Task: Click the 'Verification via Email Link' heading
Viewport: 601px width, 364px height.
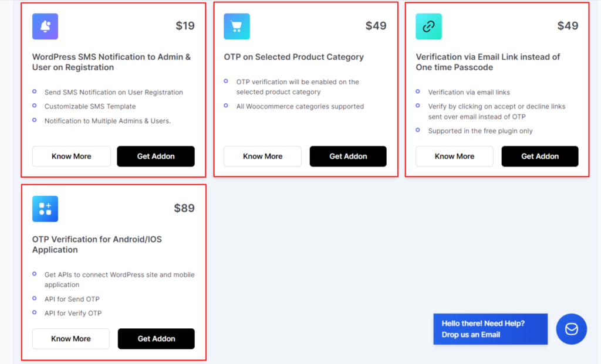Action: [488, 62]
